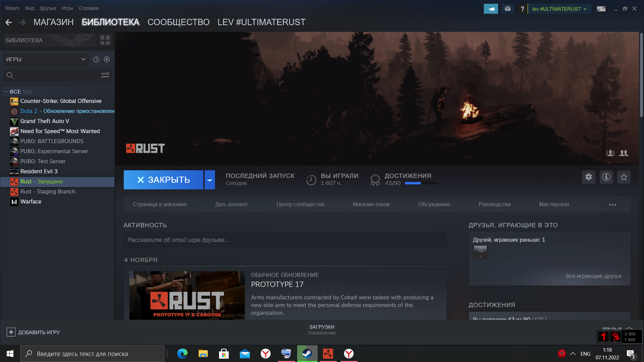Open Центр сообщества link
644x362 pixels.
[300, 204]
